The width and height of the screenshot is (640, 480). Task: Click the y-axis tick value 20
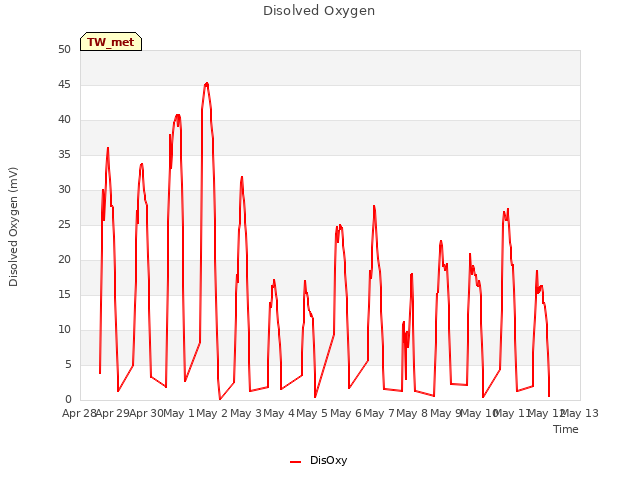tap(64, 260)
